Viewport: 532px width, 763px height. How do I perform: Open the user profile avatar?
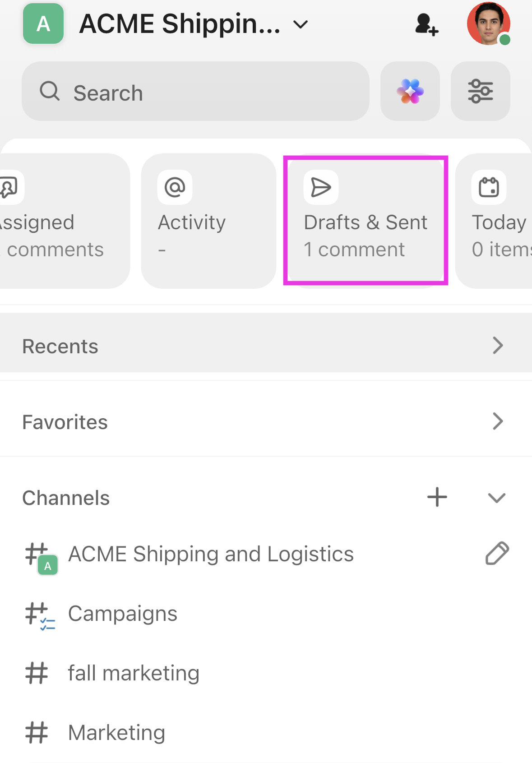(488, 24)
